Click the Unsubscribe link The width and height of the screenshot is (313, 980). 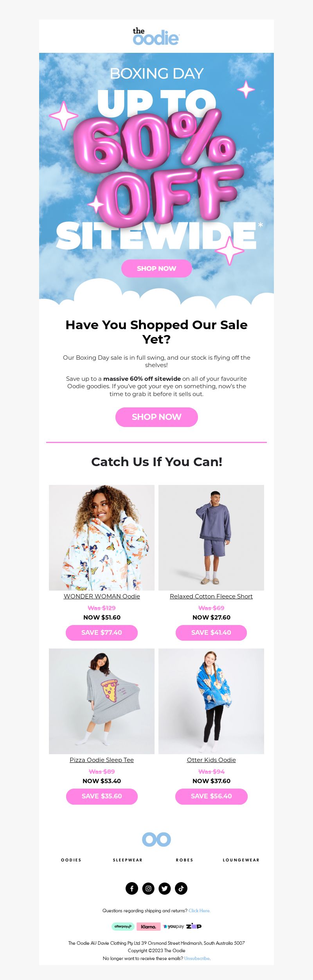tap(197, 958)
